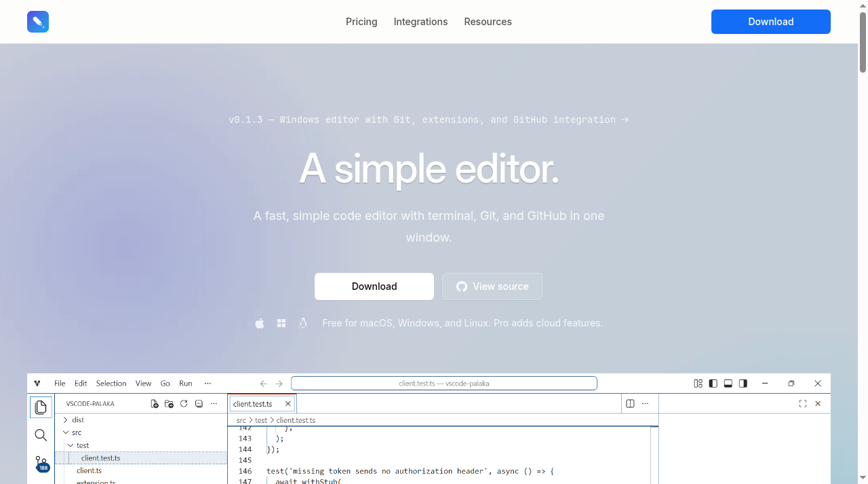The image size is (868, 484).
Task: Click the blue Download button in header
Action: 770,22
